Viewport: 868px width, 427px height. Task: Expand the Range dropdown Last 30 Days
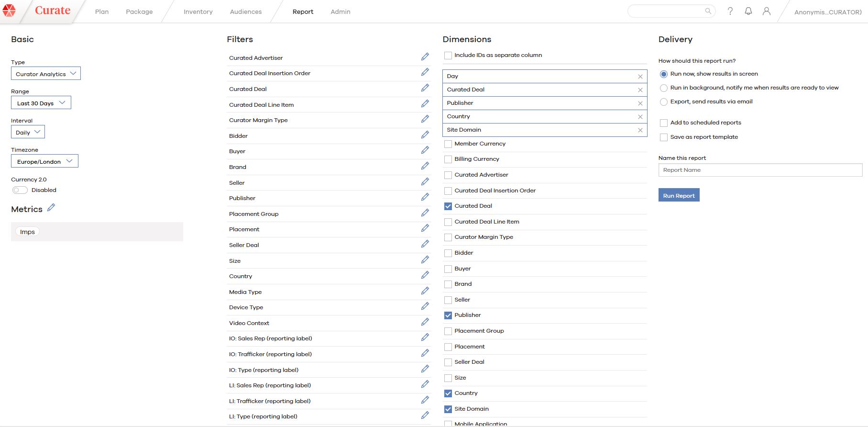tap(41, 103)
